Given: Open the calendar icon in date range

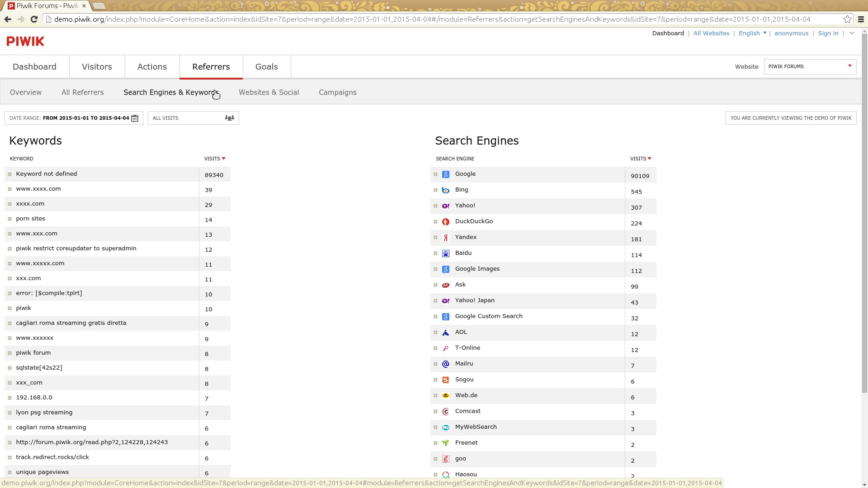Looking at the screenshot, I should click(x=135, y=118).
